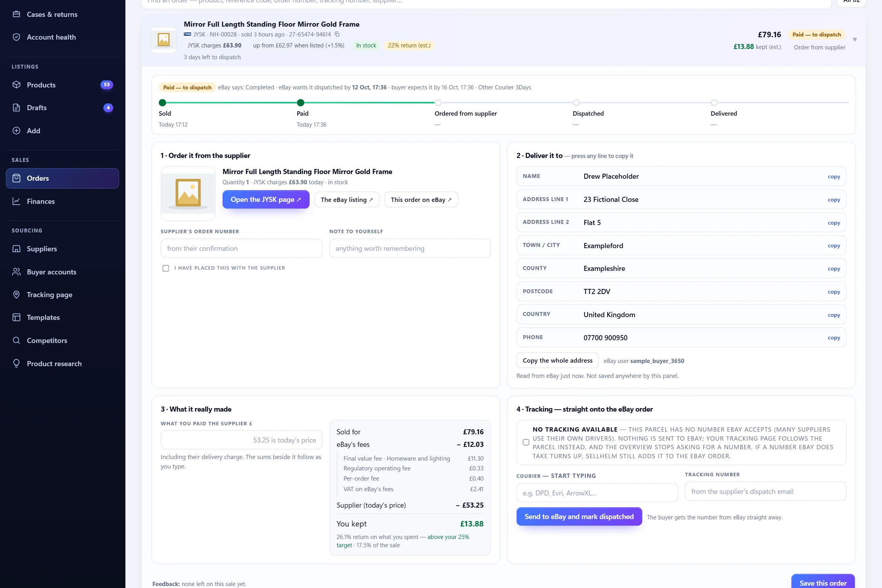The height and width of the screenshot is (588, 882).
Task: Click Order from supplier status text
Action: coord(819,47)
